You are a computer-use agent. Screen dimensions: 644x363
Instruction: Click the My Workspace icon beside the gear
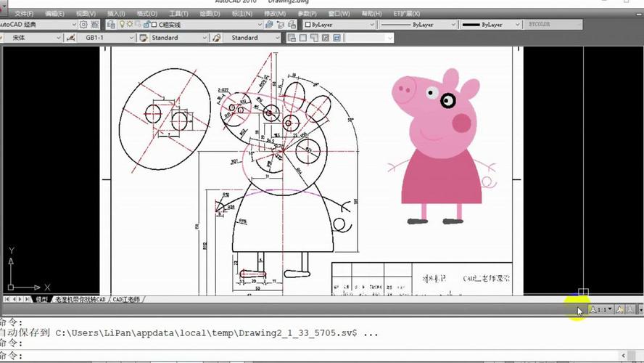pyautogui.click(x=94, y=25)
